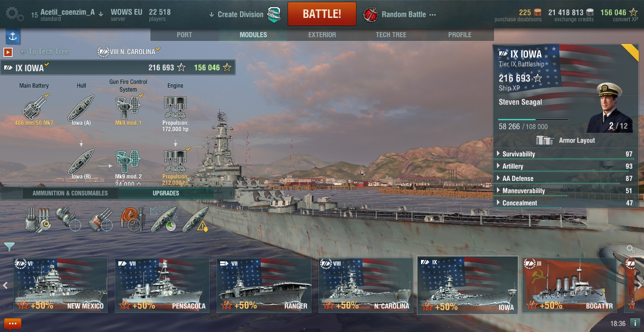The image size is (644, 332).
Task: Click the info icon near the clock
Action: (635, 324)
